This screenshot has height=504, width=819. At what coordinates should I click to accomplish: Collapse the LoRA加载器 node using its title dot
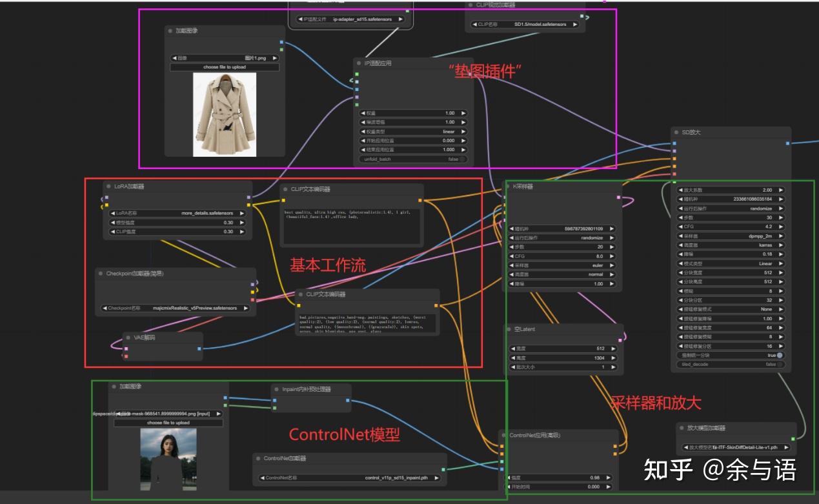click(108, 186)
